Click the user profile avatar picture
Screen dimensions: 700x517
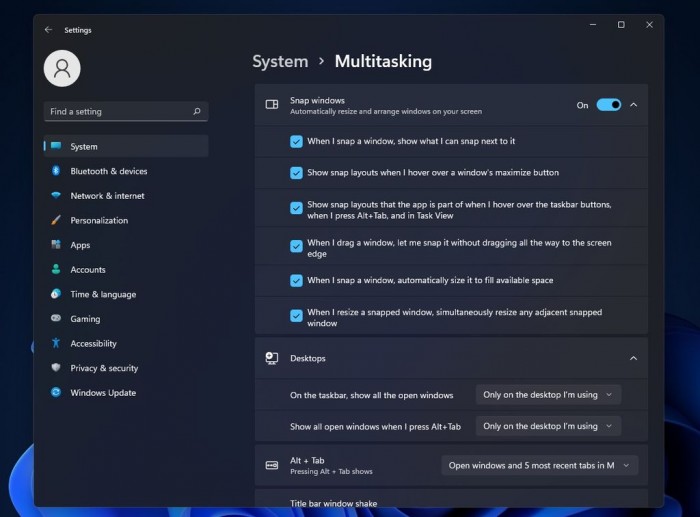62,68
